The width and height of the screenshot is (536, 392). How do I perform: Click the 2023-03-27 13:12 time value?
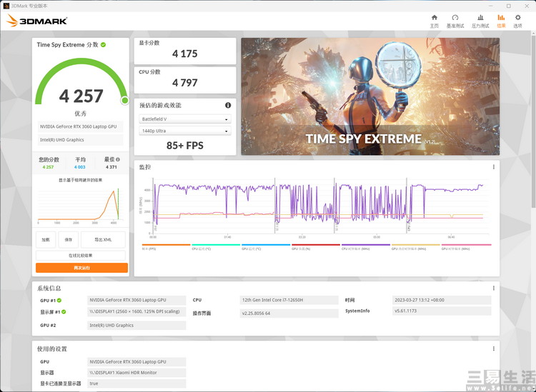click(x=442, y=300)
